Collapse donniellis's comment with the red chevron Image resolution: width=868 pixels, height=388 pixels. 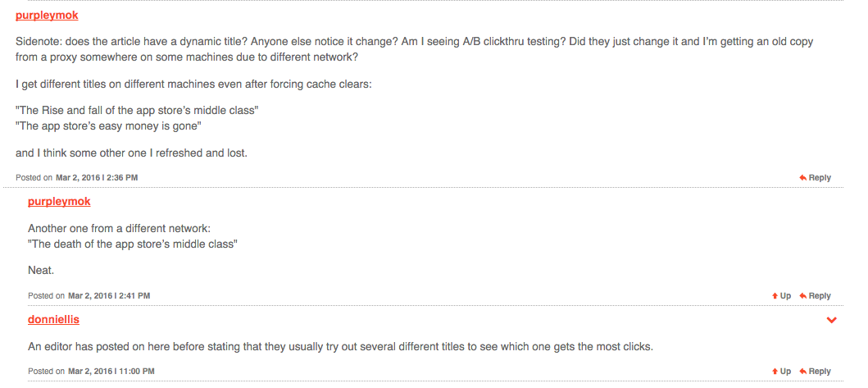pos(831,320)
